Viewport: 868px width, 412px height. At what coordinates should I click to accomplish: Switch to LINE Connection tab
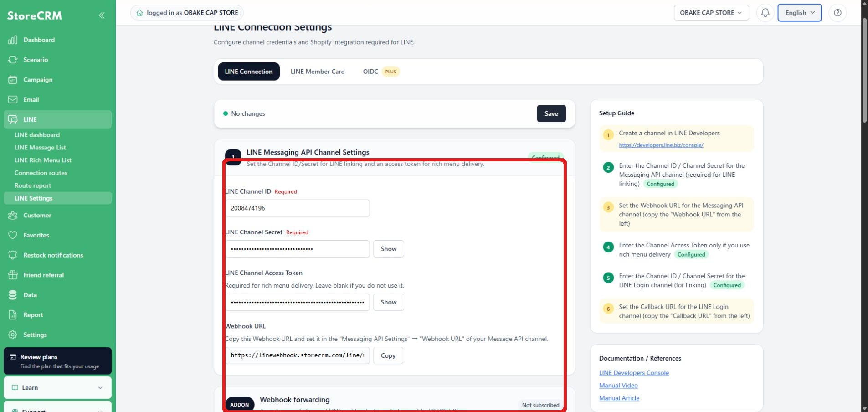[x=249, y=72]
